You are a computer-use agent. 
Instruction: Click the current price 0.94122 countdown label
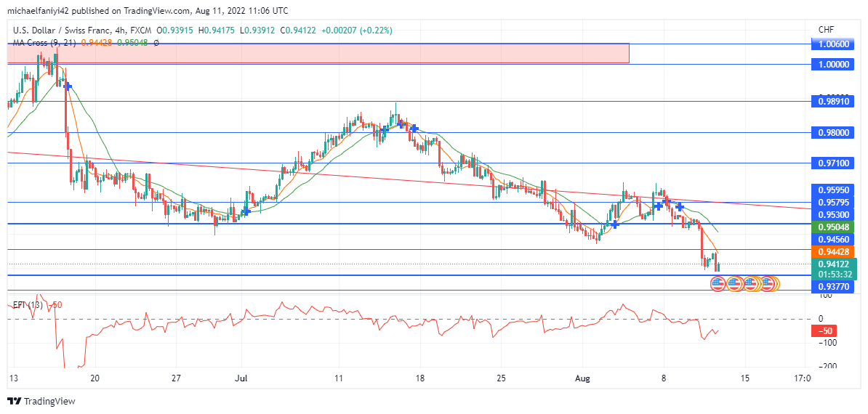[x=834, y=269]
